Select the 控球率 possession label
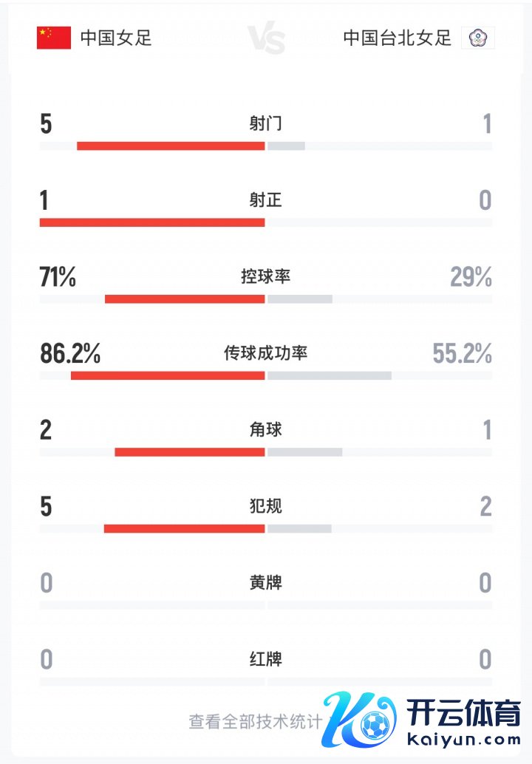This screenshot has width=532, height=764. point(266,276)
